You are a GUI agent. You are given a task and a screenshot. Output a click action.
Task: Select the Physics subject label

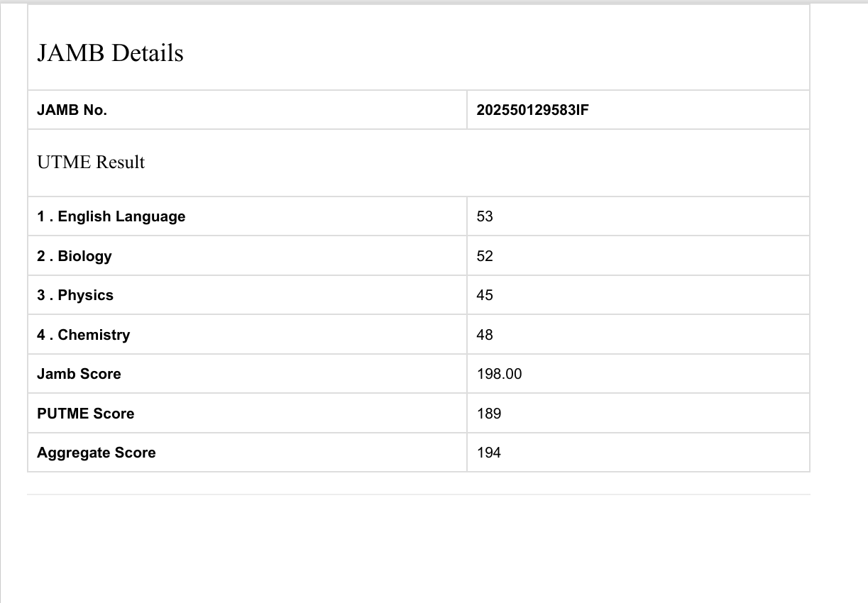coord(75,295)
